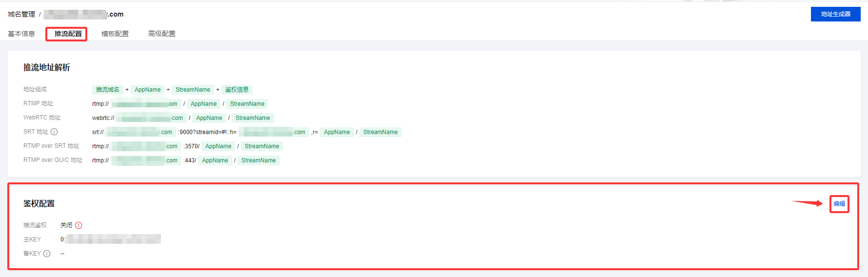The width and height of the screenshot is (868, 277).
Task: Click the AppName tag in 地址组成 row
Action: point(147,90)
